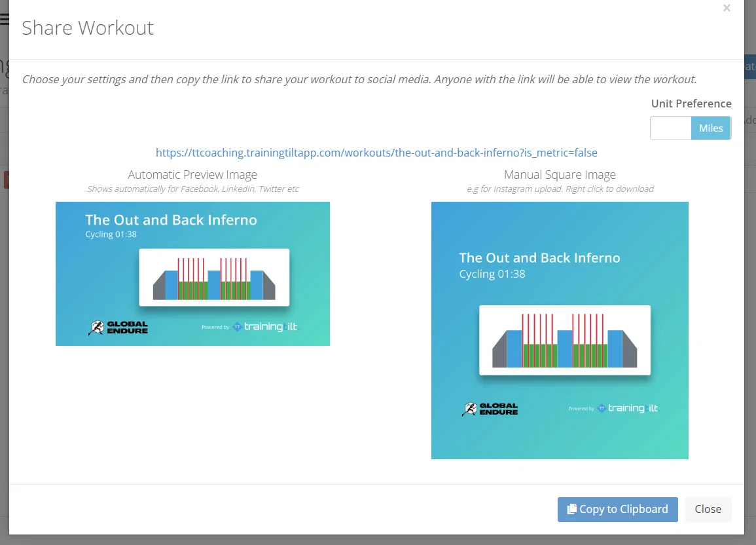Open the shared workout URL link
This screenshot has width=756, height=545.
tap(376, 153)
